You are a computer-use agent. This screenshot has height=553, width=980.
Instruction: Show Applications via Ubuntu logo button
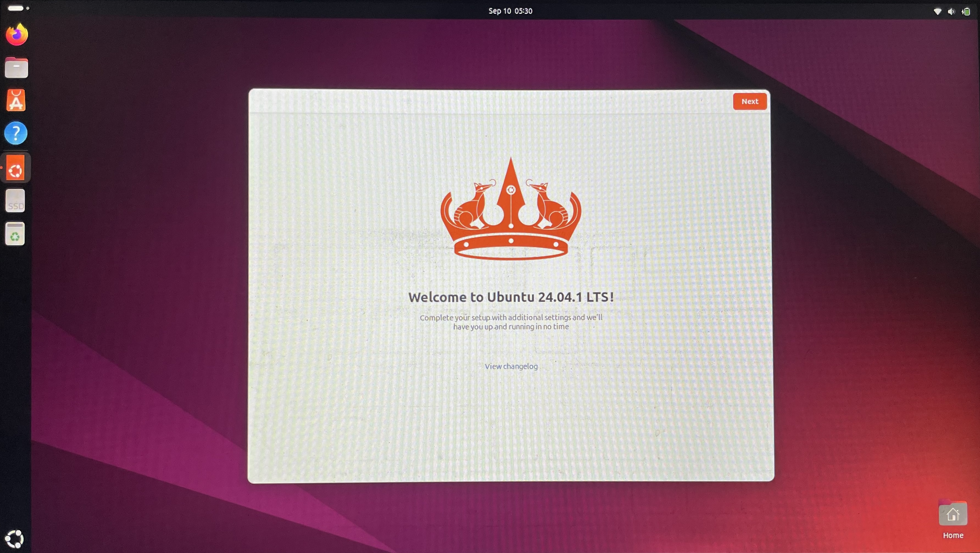pos(15,538)
